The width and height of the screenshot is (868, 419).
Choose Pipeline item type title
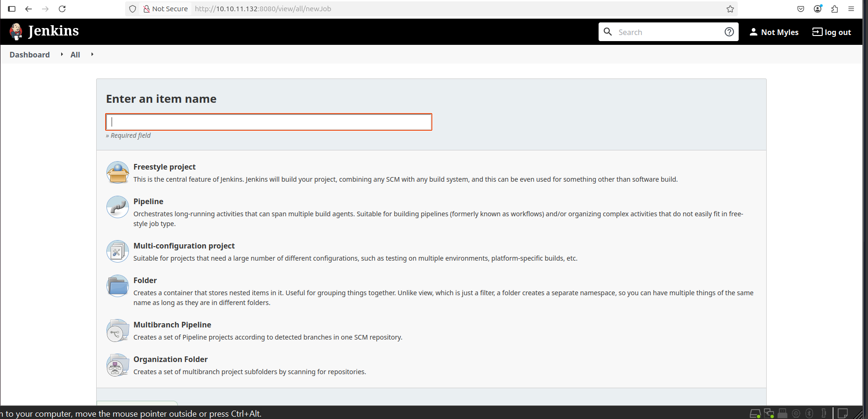(148, 201)
